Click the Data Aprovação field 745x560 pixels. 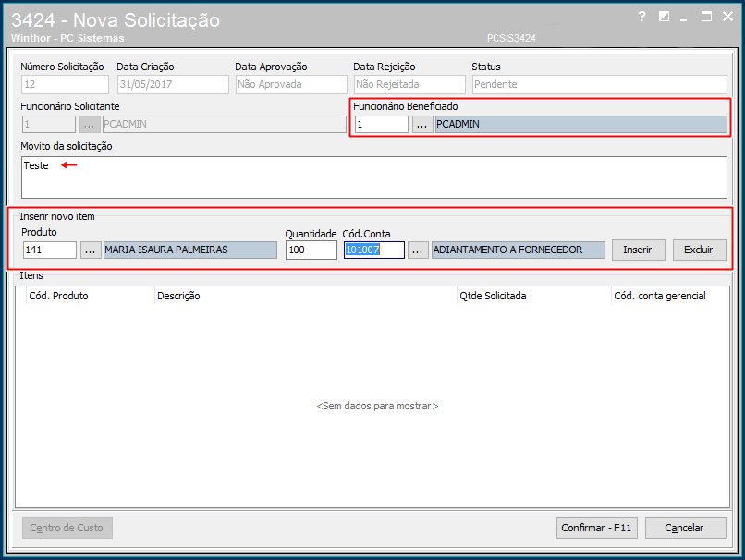click(291, 84)
